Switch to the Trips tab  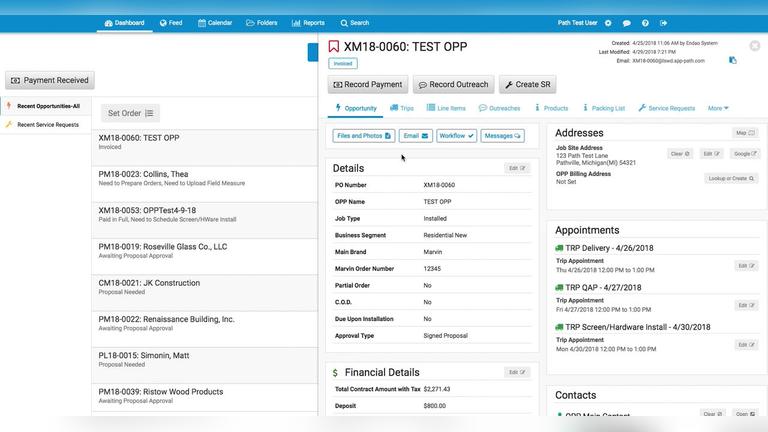tap(402, 108)
